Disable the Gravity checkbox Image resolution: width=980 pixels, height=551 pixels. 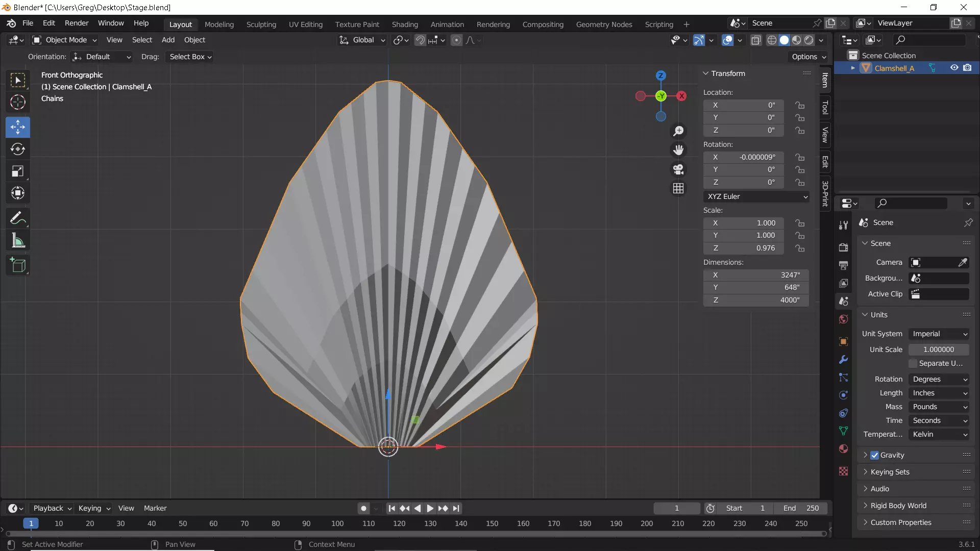pos(874,455)
